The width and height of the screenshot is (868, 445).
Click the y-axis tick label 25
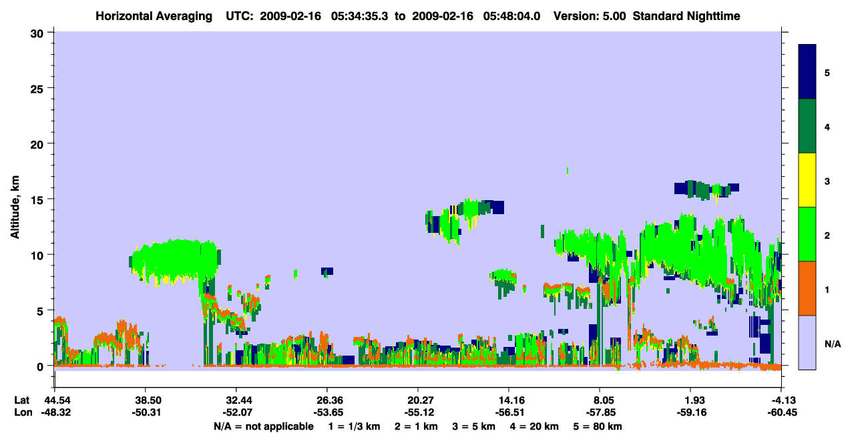click(x=39, y=88)
